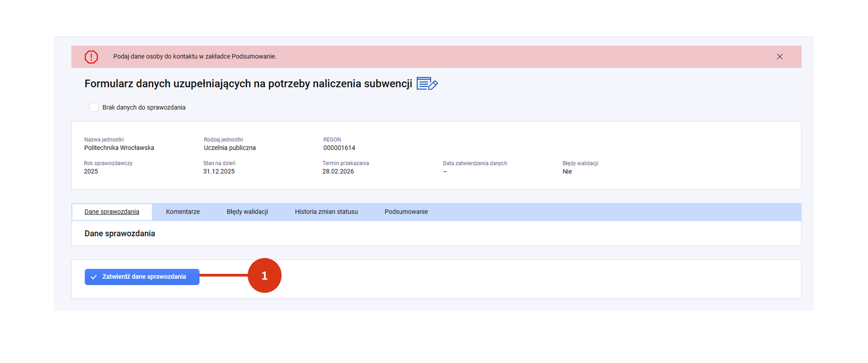Screen dimensions: 868x363
Task: Click the checkmark icon inside the Zatwierdź button
Action: 94,277
